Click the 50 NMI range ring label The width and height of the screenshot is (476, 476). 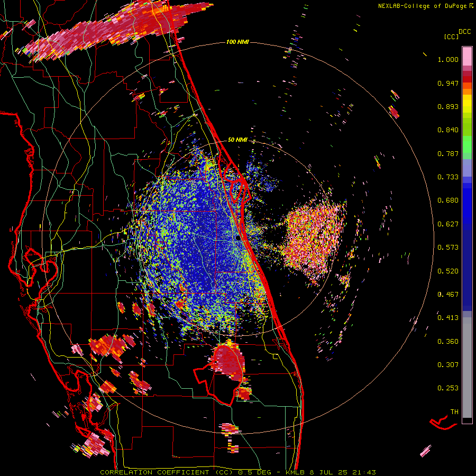tap(237, 140)
